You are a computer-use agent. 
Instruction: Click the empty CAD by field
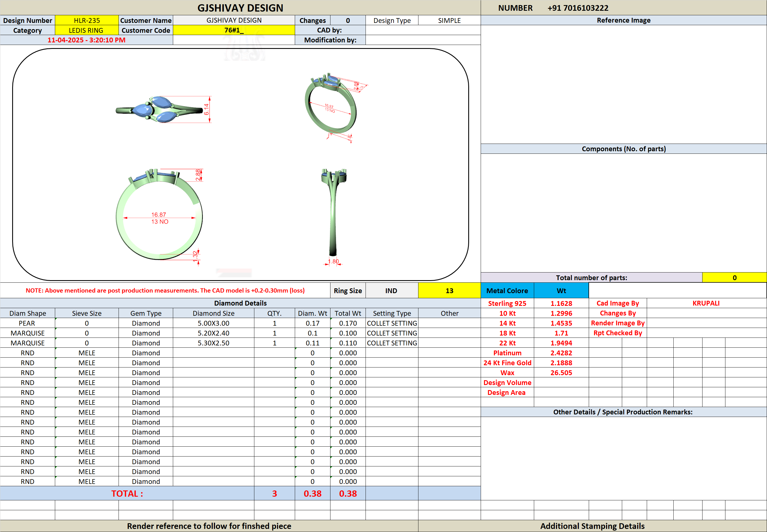tap(423, 30)
